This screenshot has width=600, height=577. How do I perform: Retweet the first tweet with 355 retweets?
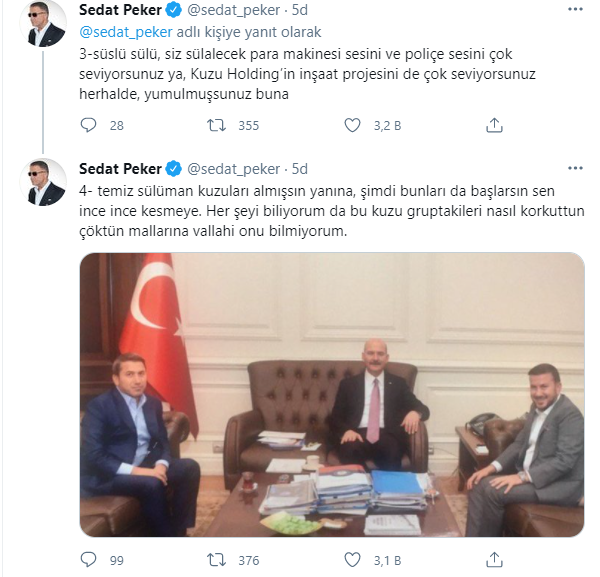216,125
